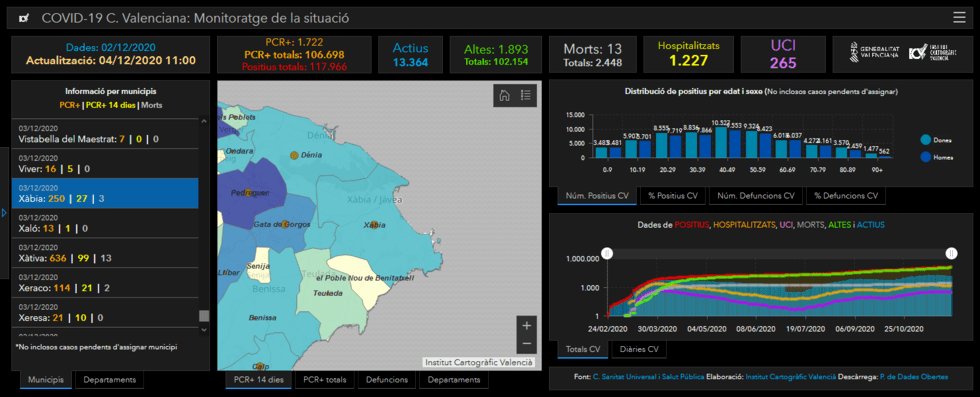The image size is (980, 397).
Task: Click the Pedreguer marker on map
Action: (248, 193)
